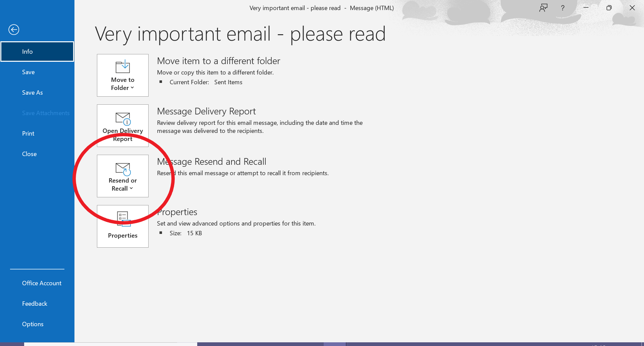Image resolution: width=644 pixels, height=346 pixels.
Task: Click the Move to Folder icon
Action: [123, 66]
